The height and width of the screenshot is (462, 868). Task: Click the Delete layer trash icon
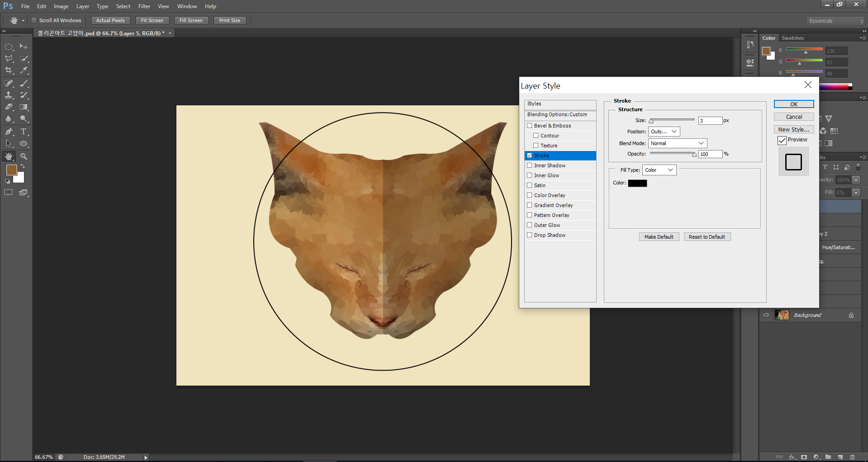click(x=852, y=457)
